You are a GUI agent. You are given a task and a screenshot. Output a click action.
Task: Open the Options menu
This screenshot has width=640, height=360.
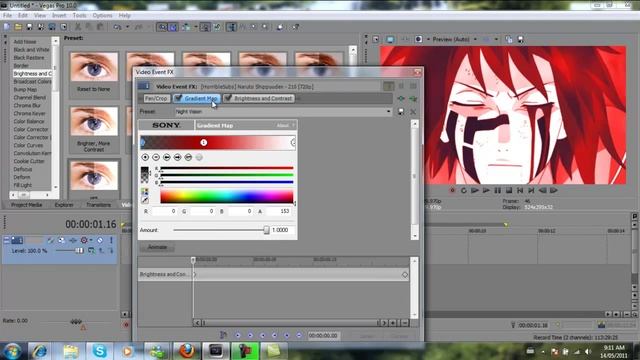[x=102, y=16]
